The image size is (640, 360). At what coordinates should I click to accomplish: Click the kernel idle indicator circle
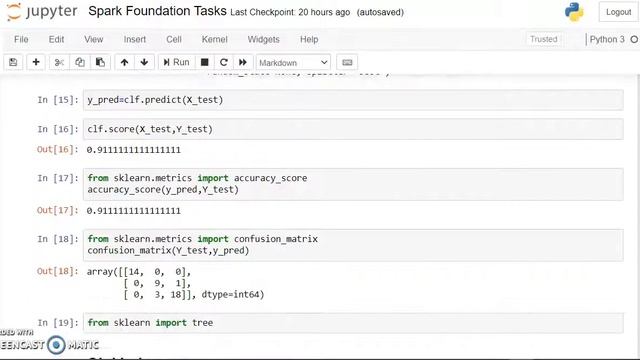click(634, 40)
